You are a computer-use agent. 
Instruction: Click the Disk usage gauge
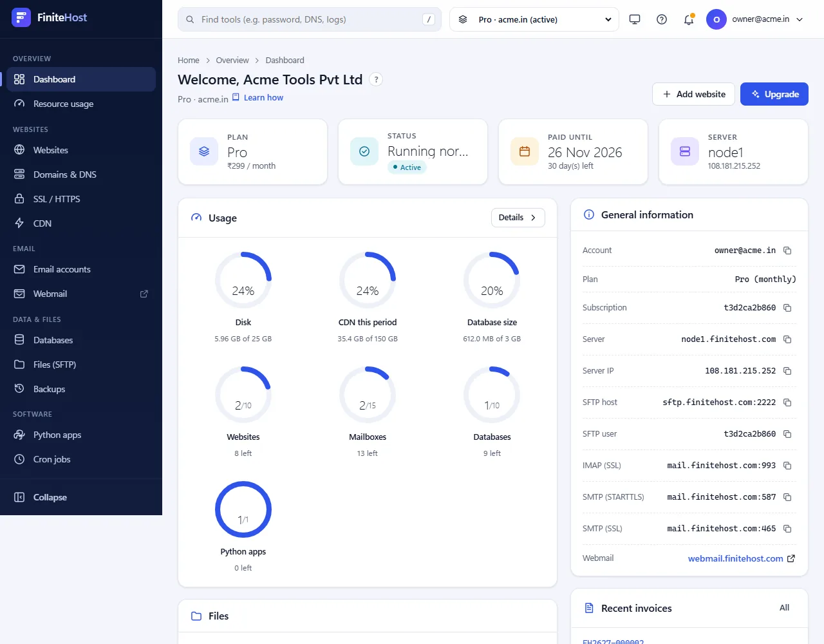pos(243,280)
